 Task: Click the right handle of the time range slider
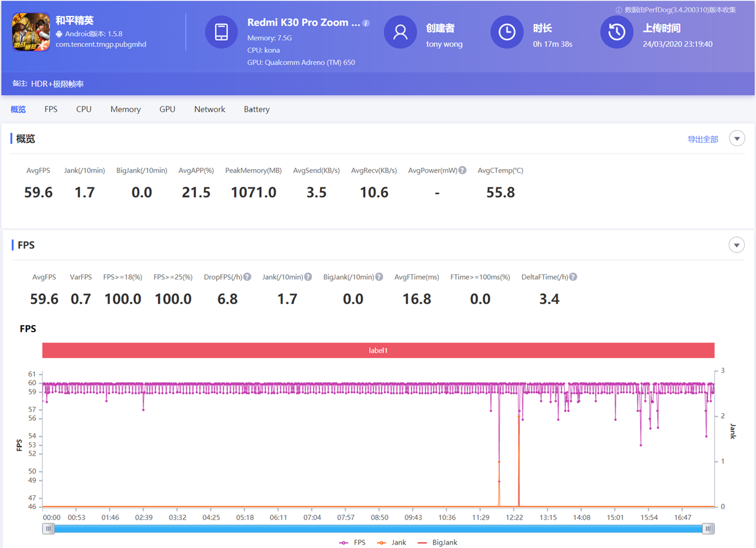click(x=708, y=529)
